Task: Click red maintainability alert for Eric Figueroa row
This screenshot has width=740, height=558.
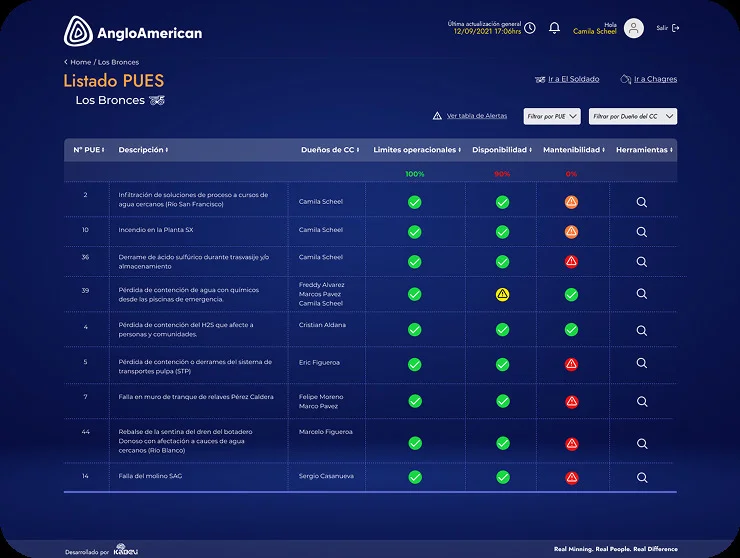Action: (x=571, y=364)
